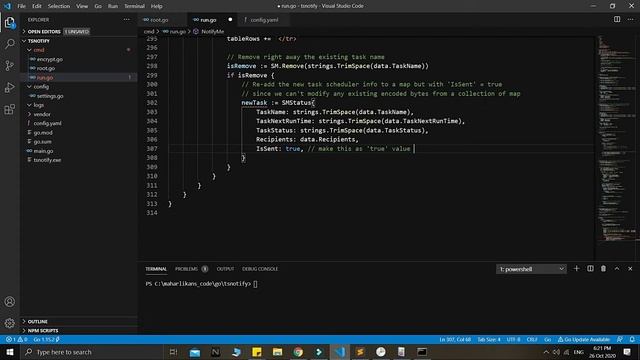Image resolution: width=640 pixels, height=360 pixels.
Task: Expand the Outline section
Action: point(38,322)
